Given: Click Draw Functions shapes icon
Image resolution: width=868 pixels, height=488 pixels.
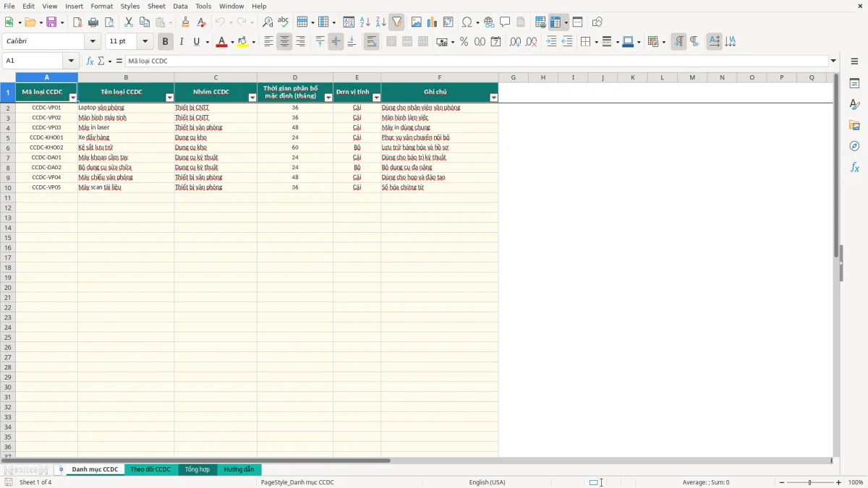Looking at the screenshot, I should tap(597, 22).
